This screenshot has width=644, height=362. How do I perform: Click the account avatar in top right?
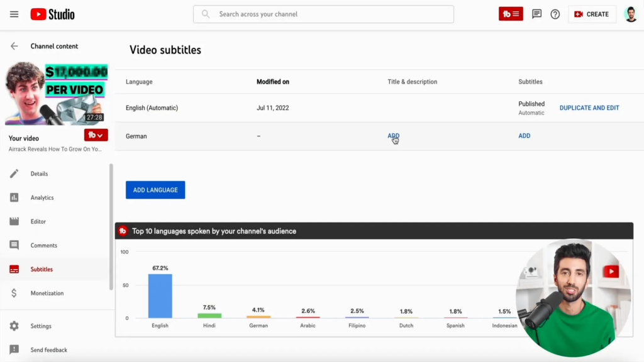[631, 14]
